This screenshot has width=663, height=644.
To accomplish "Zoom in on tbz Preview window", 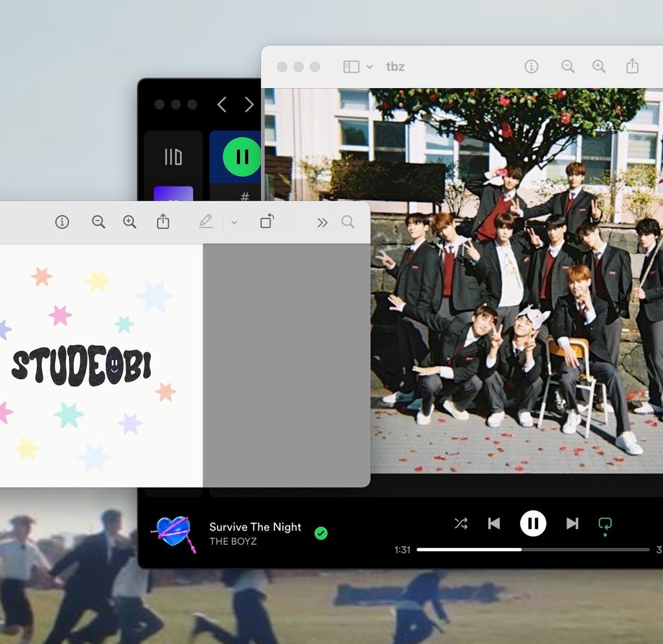I will pos(599,67).
